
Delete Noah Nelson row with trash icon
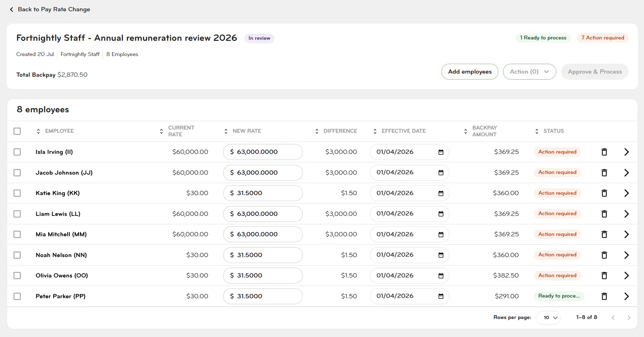click(x=604, y=255)
